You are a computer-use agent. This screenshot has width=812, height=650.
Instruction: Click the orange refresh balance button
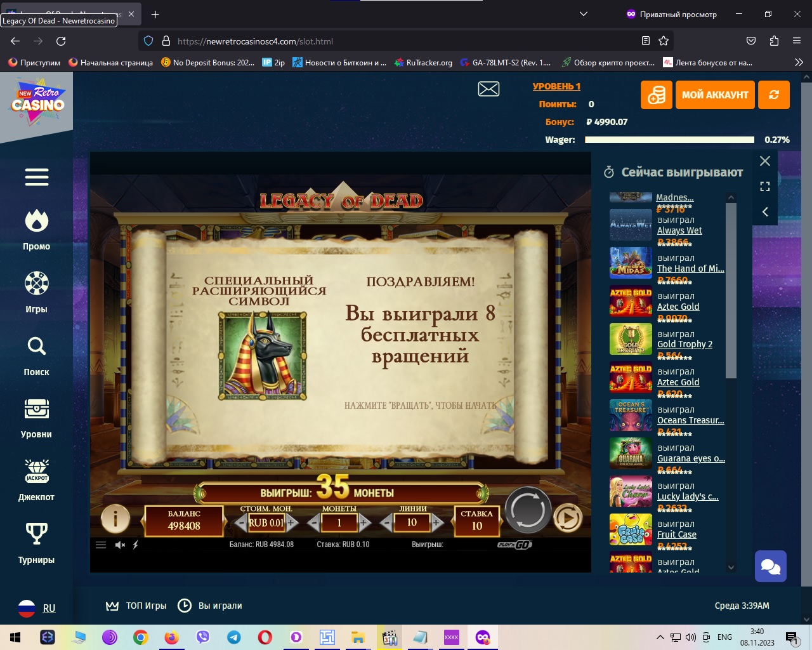[774, 95]
